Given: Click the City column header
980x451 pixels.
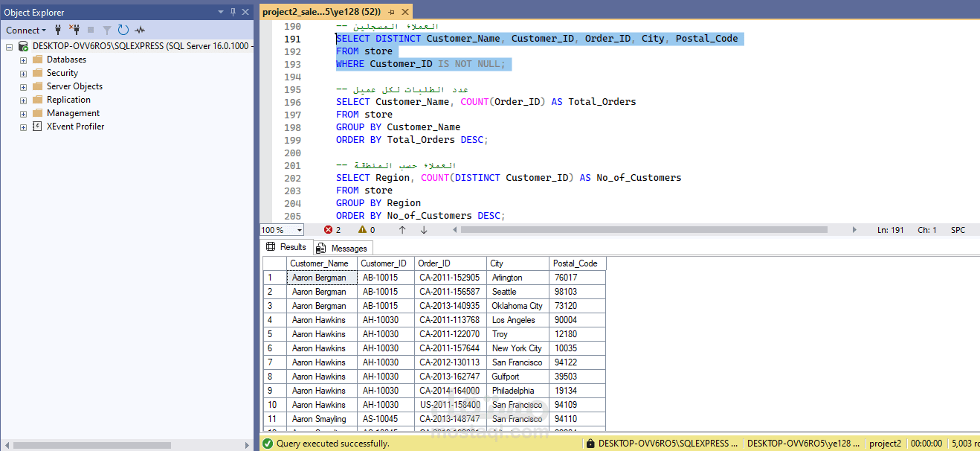Looking at the screenshot, I should click(519, 263).
